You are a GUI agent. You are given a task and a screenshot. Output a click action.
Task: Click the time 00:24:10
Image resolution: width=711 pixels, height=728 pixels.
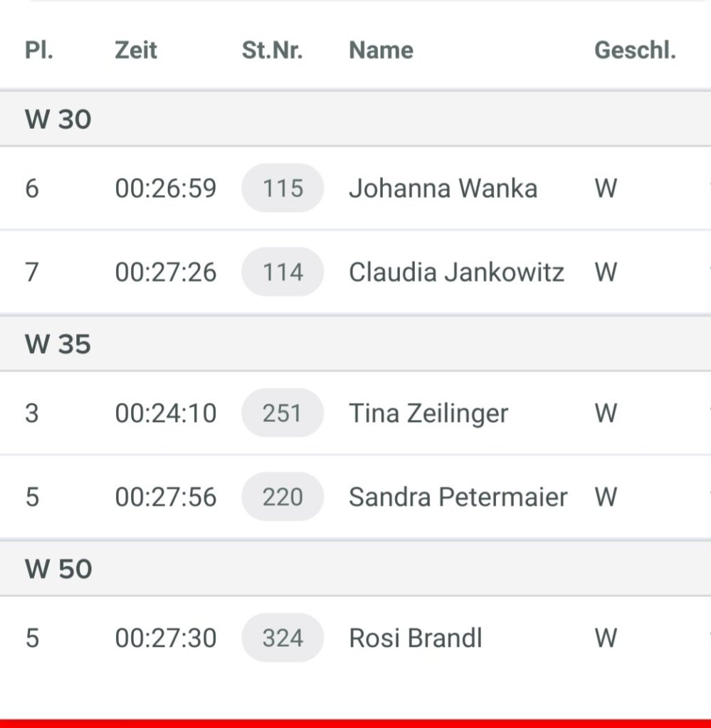point(166,413)
